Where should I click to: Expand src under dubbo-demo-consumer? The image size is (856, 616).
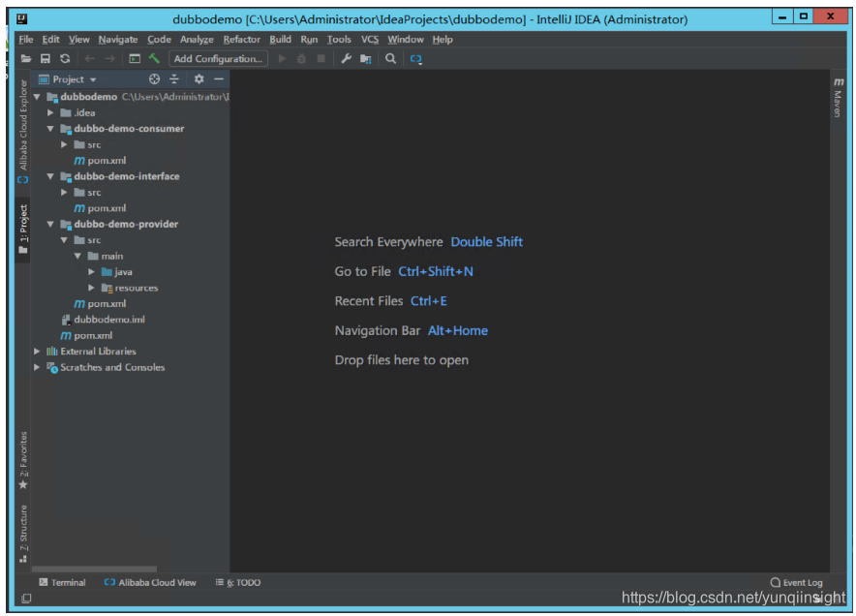click(64, 144)
